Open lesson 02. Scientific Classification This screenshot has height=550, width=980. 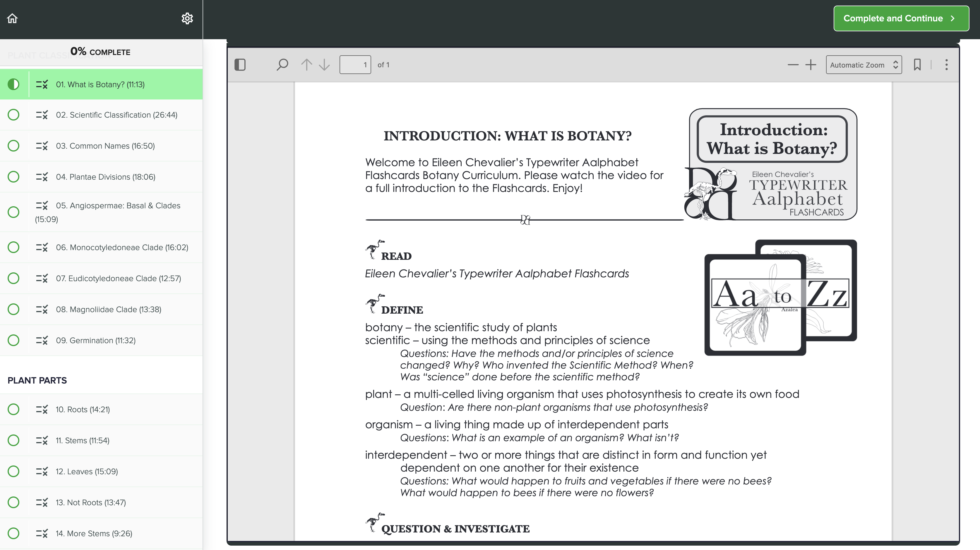[101, 114]
